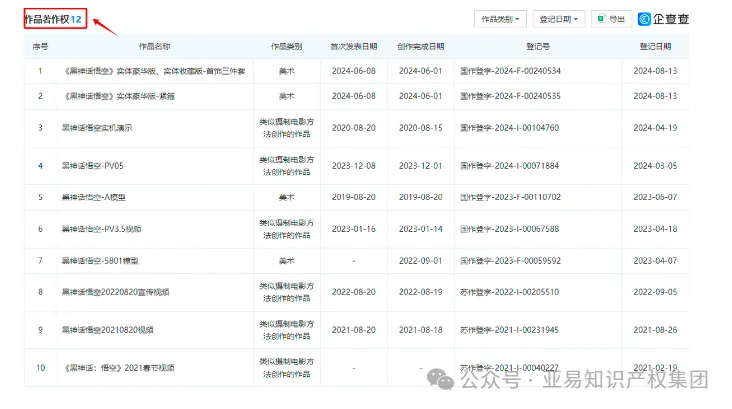Select work name 黑神话悟空-A模型
Image resolution: width=732 pixels, height=409 pixels.
[x=93, y=197]
